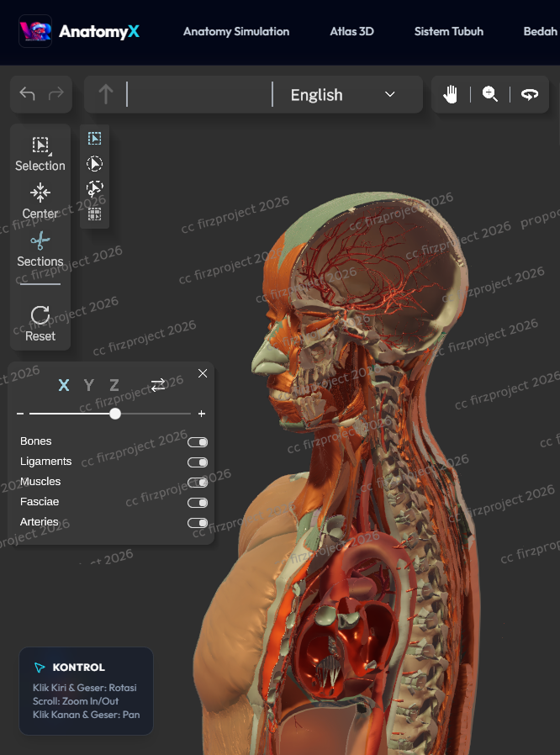
Task: Open the Sistem Tubuh menu item
Action: click(x=448, y=31)
